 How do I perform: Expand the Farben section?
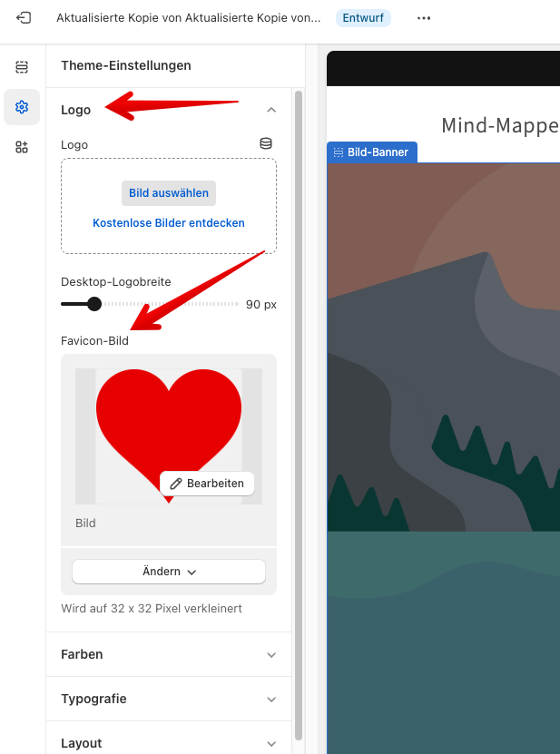point(169,654)
